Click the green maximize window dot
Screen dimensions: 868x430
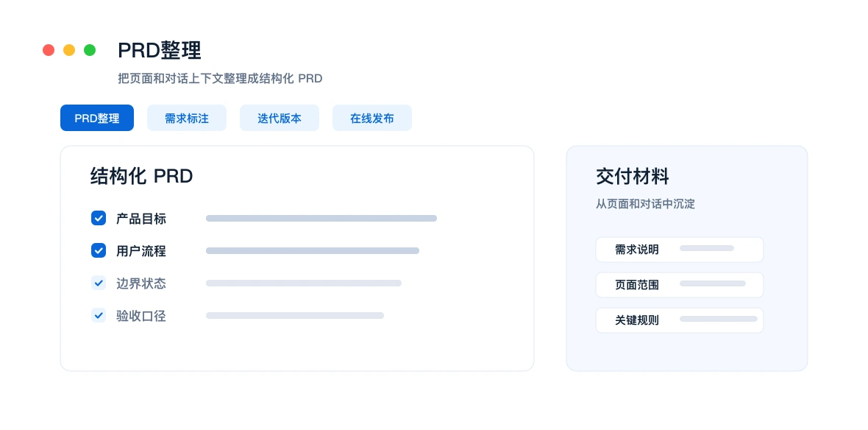90,50
